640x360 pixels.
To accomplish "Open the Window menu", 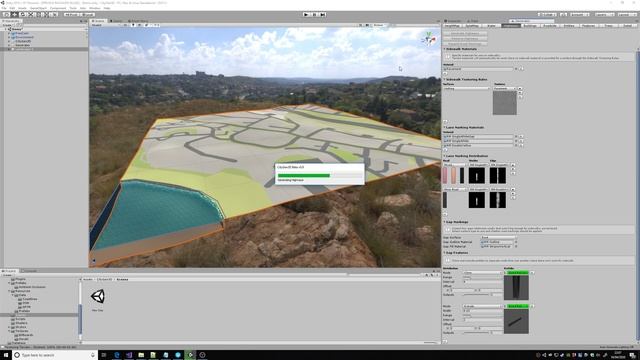I will pos(95,8).
